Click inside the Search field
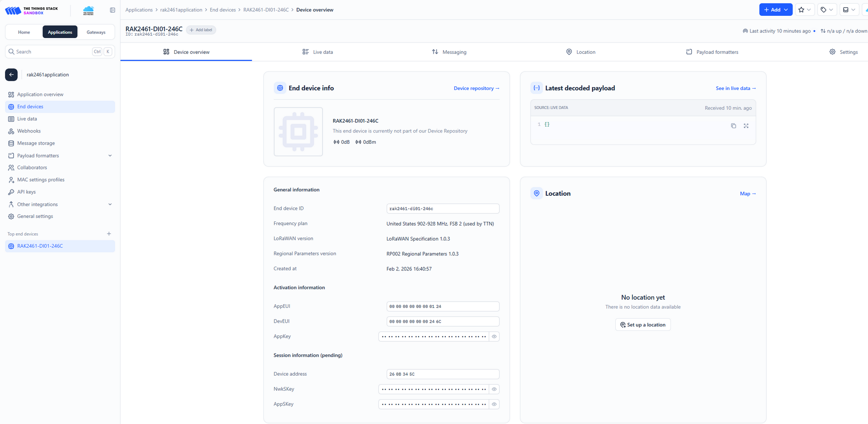 click(x=50, y=52)
